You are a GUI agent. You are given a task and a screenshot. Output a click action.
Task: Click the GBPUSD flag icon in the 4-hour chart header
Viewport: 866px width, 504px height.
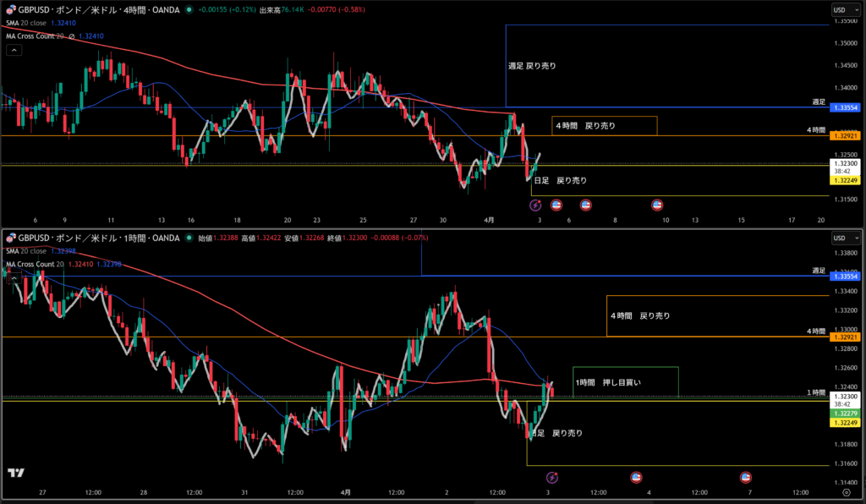click(9, 10)
